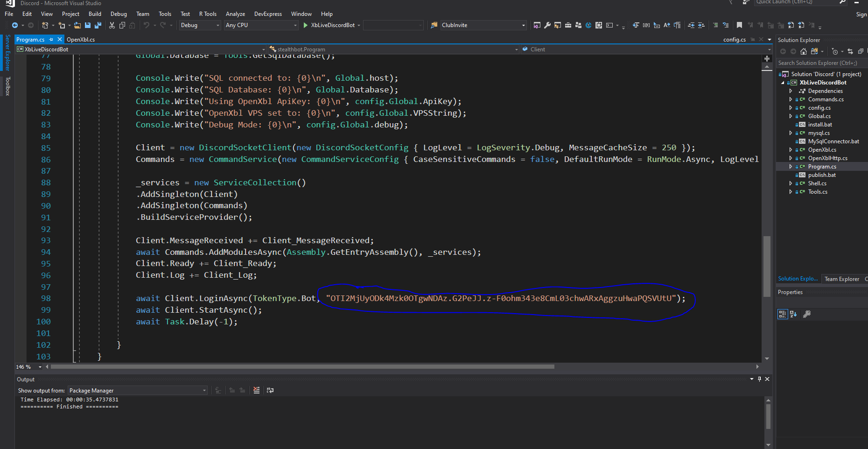The height and width of the screenshot is (449, 868).
Task: Open the Debug configuration dropdown
Action: 200,25
